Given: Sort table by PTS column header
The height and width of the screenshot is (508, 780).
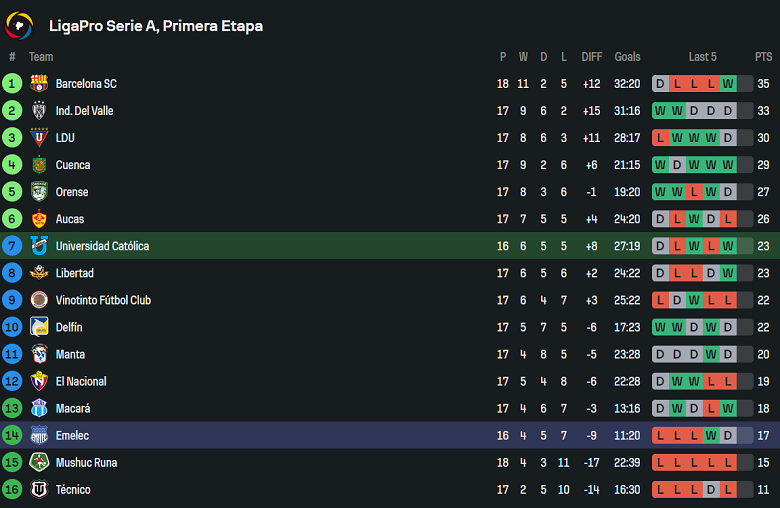Looking at the screenshot, I should [763, 57].
